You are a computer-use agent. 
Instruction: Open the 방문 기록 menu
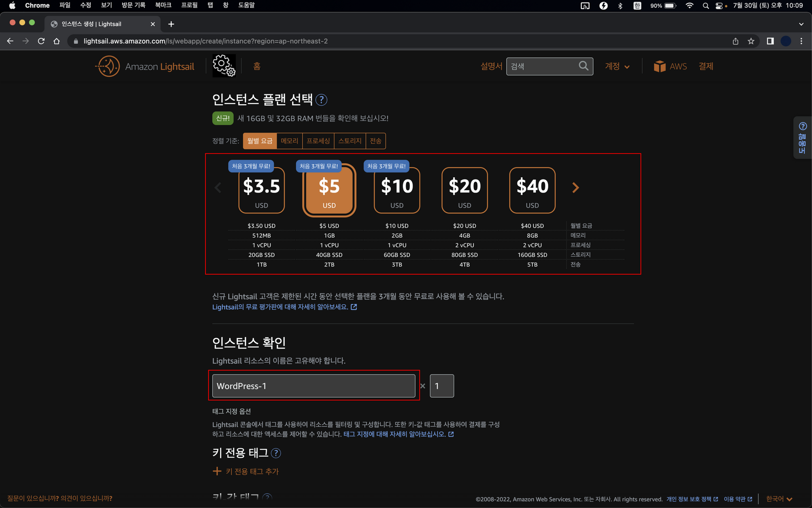[x=133, y=5]
